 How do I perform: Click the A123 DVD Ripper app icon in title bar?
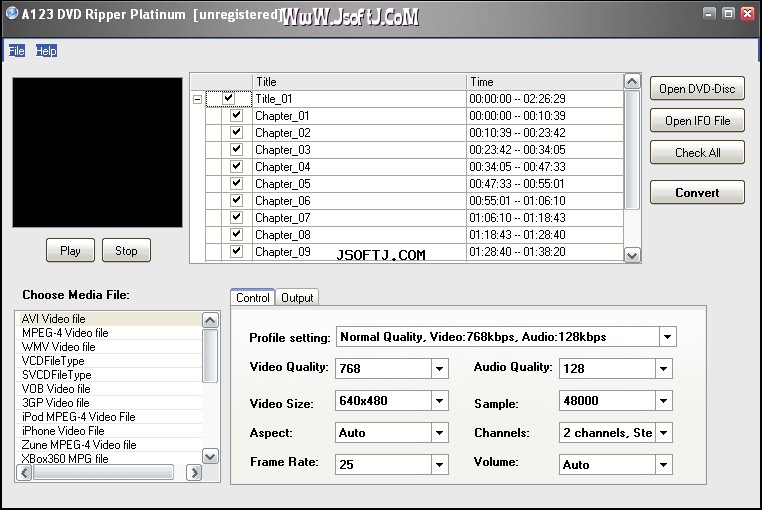(x=12, y=13)
